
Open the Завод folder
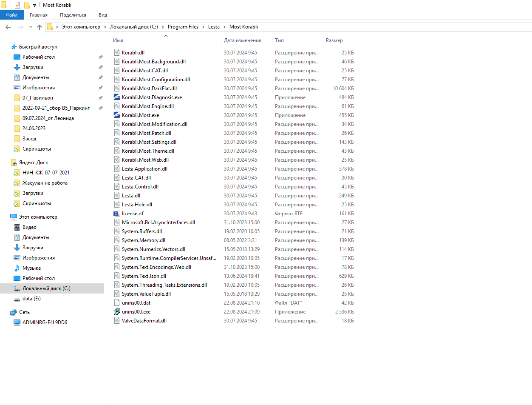(29, 139)
